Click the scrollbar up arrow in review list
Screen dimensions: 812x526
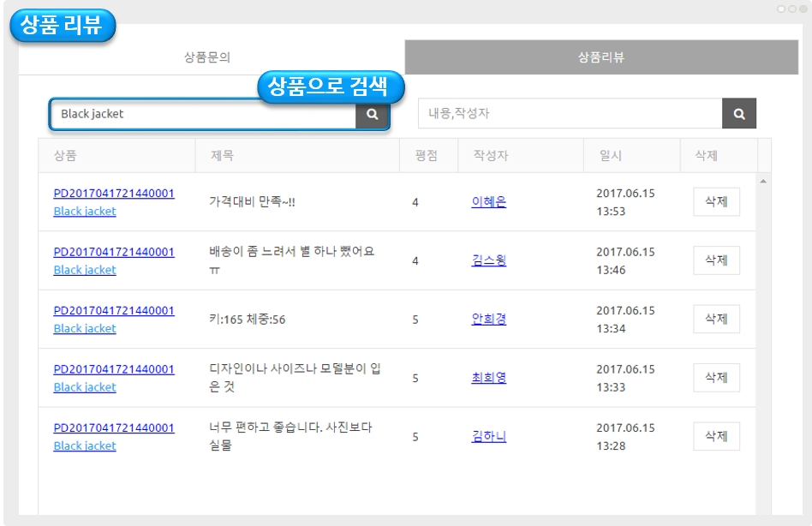pyautogui.click(x=762, y=181)
